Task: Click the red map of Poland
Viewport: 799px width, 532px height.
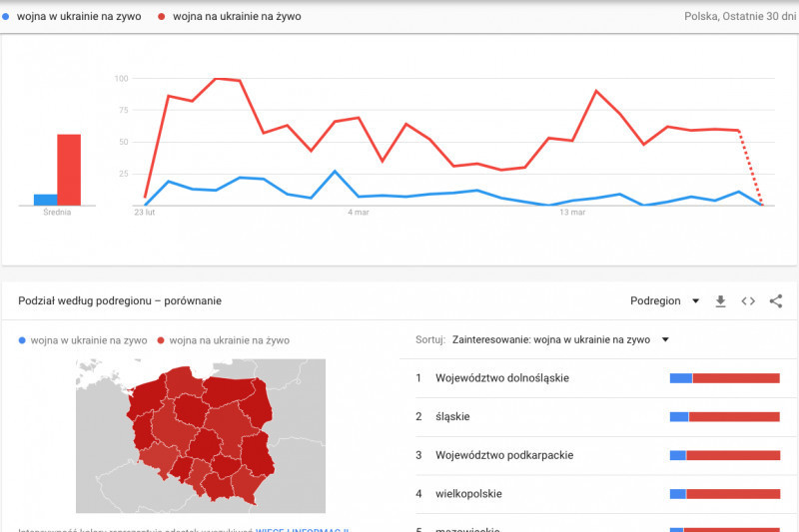Action: (200, 434)
